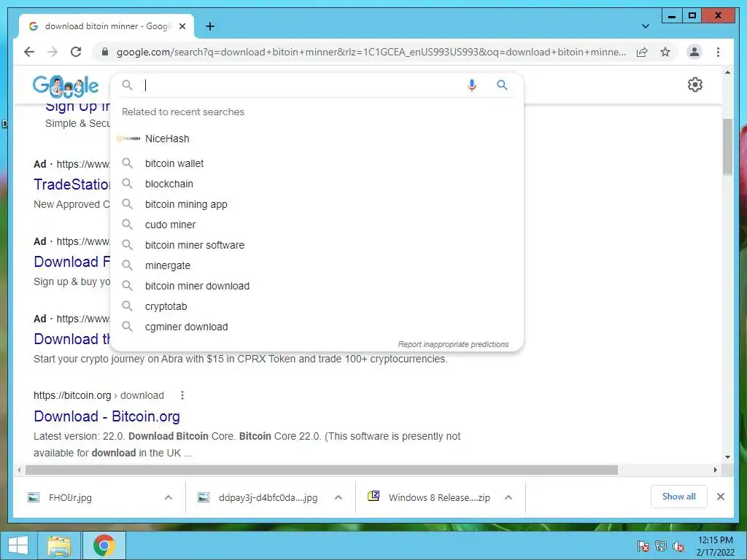Click Action Center flag tray icon
Screen dimensions: 747x560
pos(643,546)
